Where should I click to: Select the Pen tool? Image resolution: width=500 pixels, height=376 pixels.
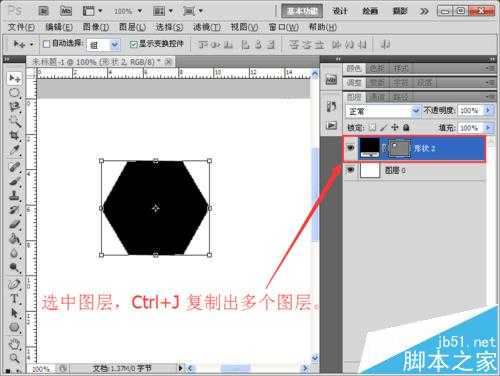(15, 284)
